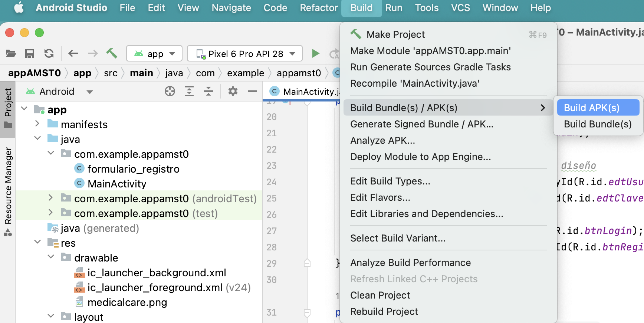Image resolution: width=644 pixels, height=323 pixels.
Task: Choose Generate Signed Bundle / APK...
Action: coord(448,124)
